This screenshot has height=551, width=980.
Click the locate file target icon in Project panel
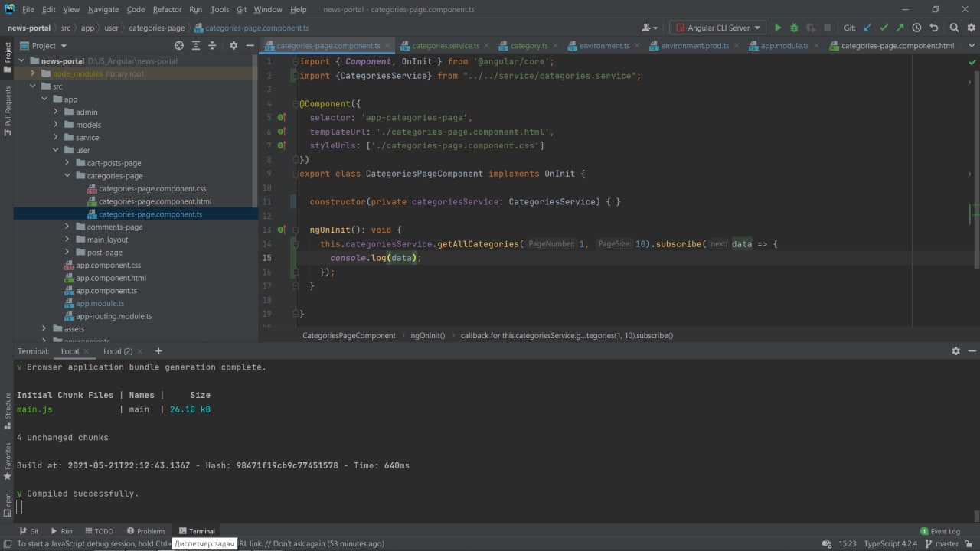pyautogui.click(x=179, y=46)
